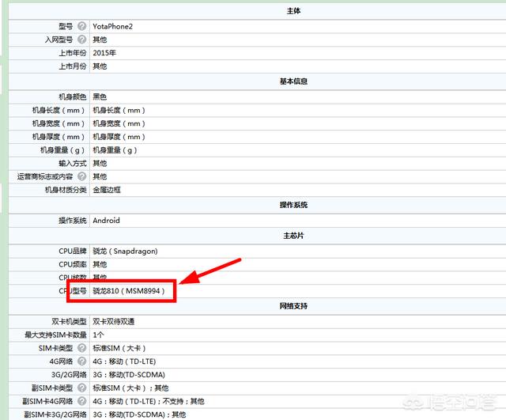Select the Android operating system value

pos(106,221)
